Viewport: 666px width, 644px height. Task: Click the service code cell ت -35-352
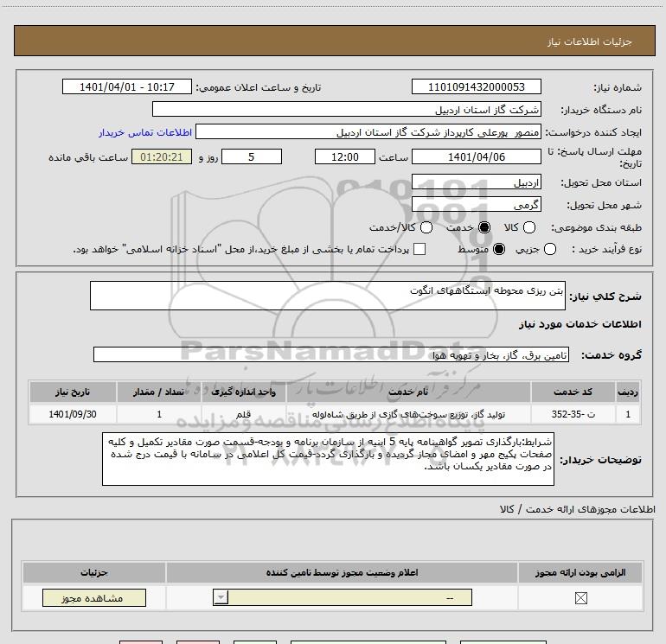[573, 414]
